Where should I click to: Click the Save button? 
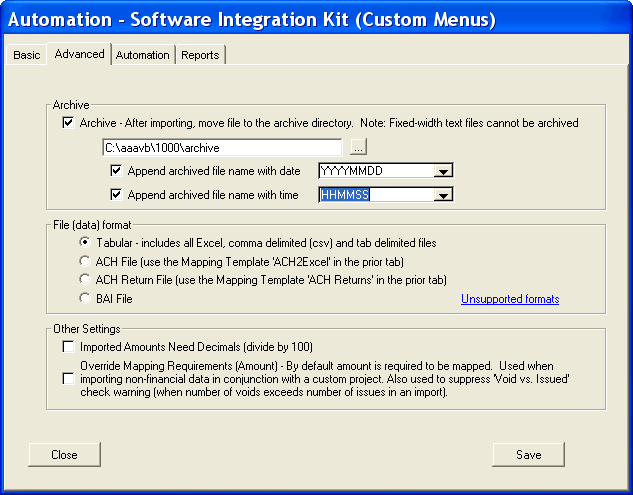[x=528, y=455]
